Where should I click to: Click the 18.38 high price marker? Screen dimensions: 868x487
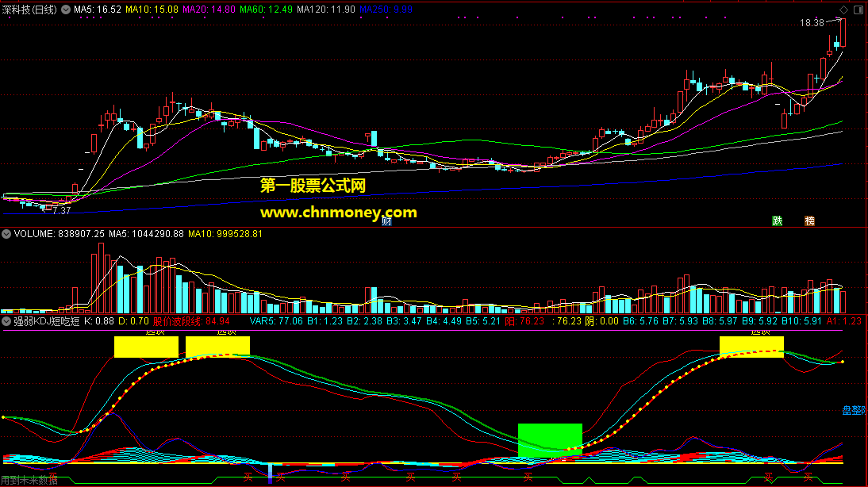click(x=812, y=23)
